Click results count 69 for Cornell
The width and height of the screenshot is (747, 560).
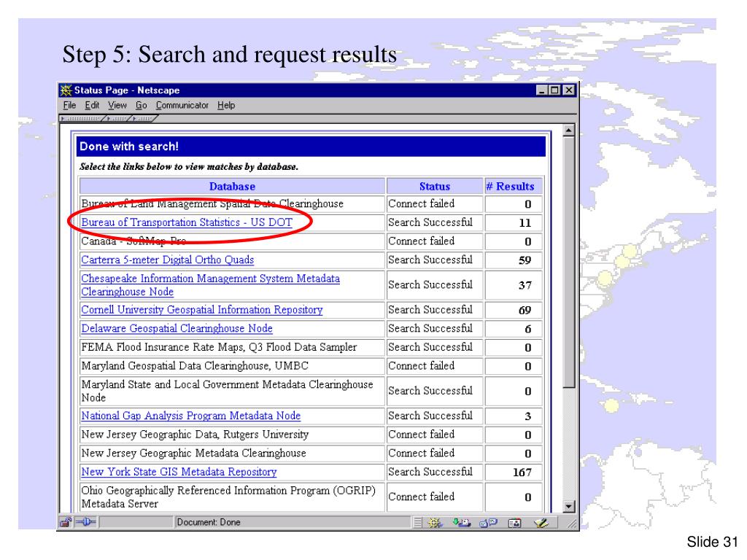tap(525, 311)
